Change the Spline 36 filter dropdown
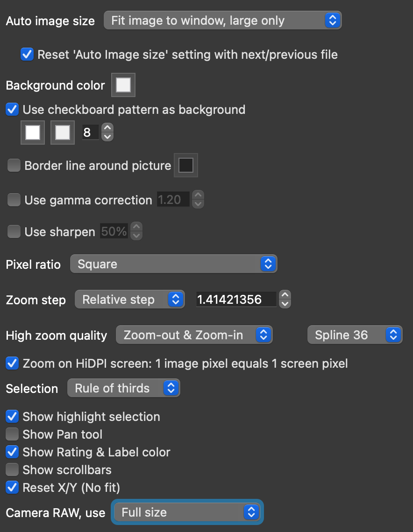Image resolution: width=413 pixels, height=532 pixels. (355, 335)
